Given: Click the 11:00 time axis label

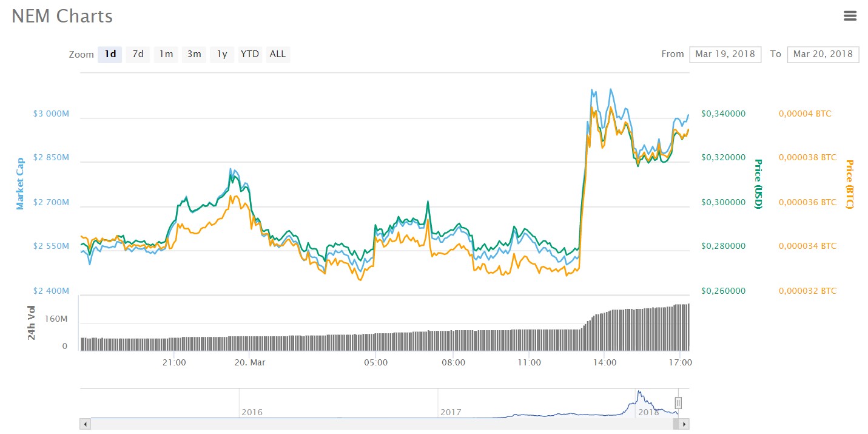Looking at the screenshot, I should [x=529, y=362].
